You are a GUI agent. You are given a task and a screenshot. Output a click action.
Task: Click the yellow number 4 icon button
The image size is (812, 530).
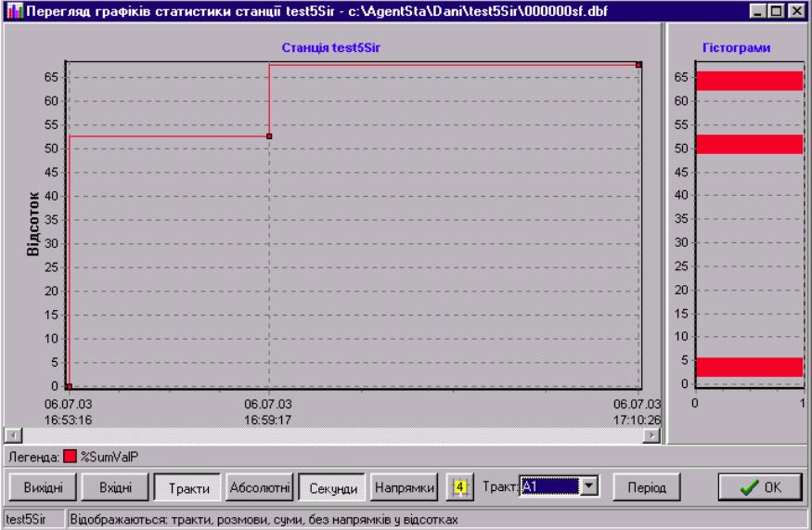coord(460,487)
